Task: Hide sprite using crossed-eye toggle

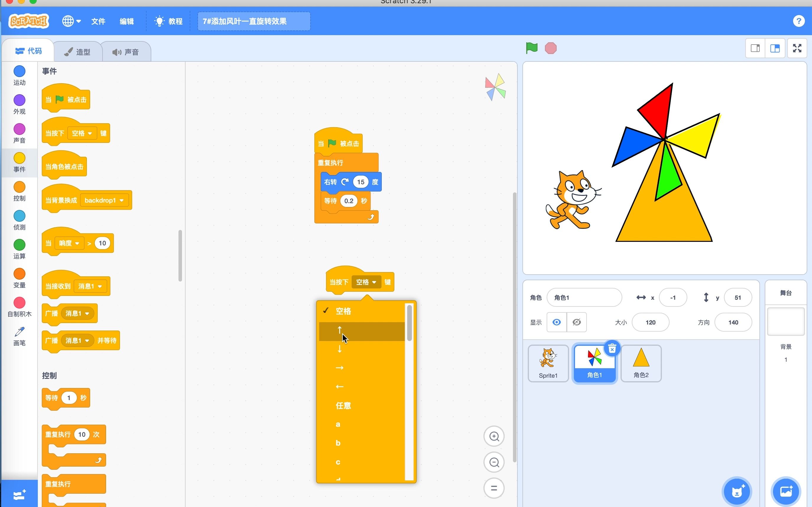Action: pyautogui.click(x=576, y=322)
